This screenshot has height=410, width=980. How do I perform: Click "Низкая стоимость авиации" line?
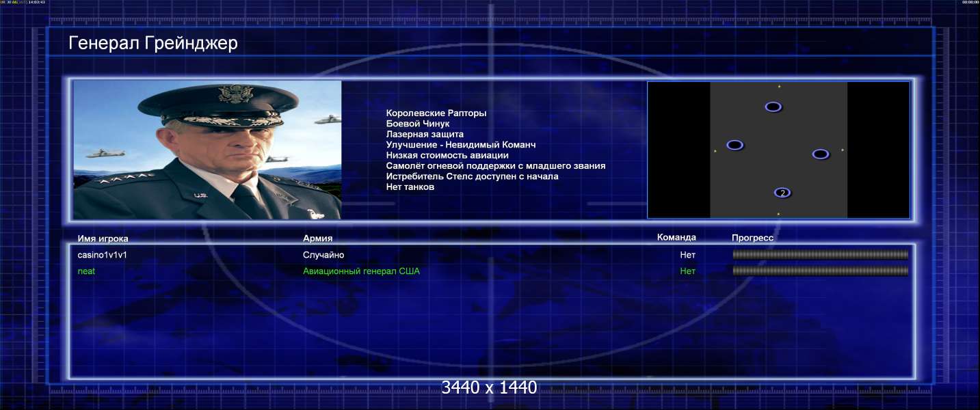[x=447, y=155]
